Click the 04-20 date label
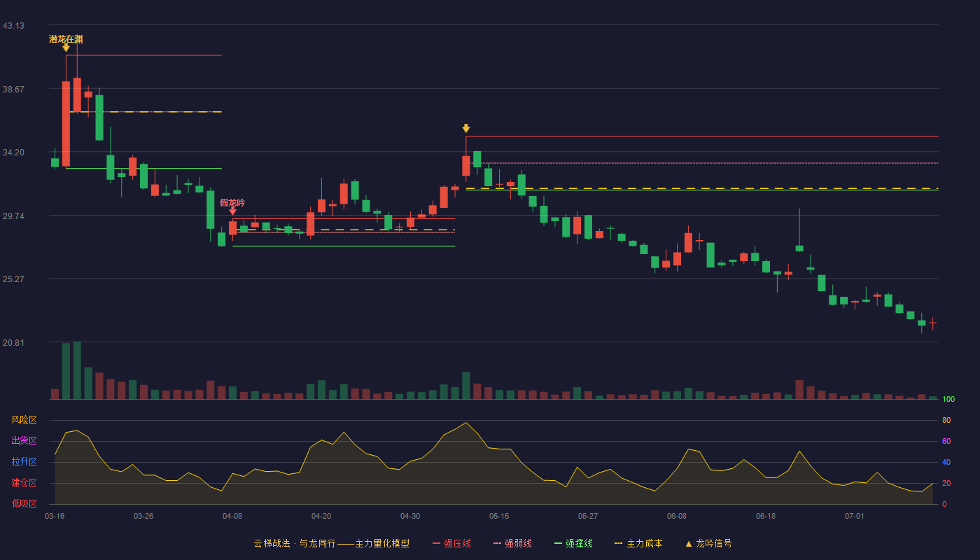The image size is (980, 560). (x=321, y=516)
